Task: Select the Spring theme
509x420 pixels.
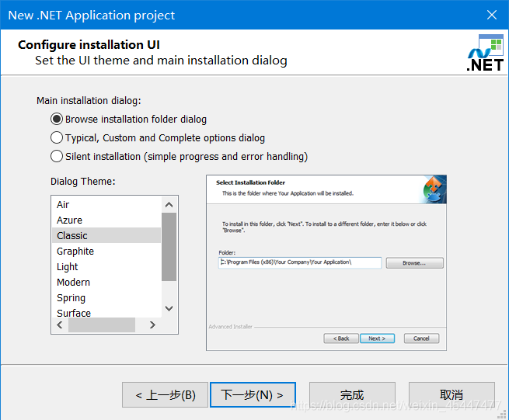Action: click(106, 298)
